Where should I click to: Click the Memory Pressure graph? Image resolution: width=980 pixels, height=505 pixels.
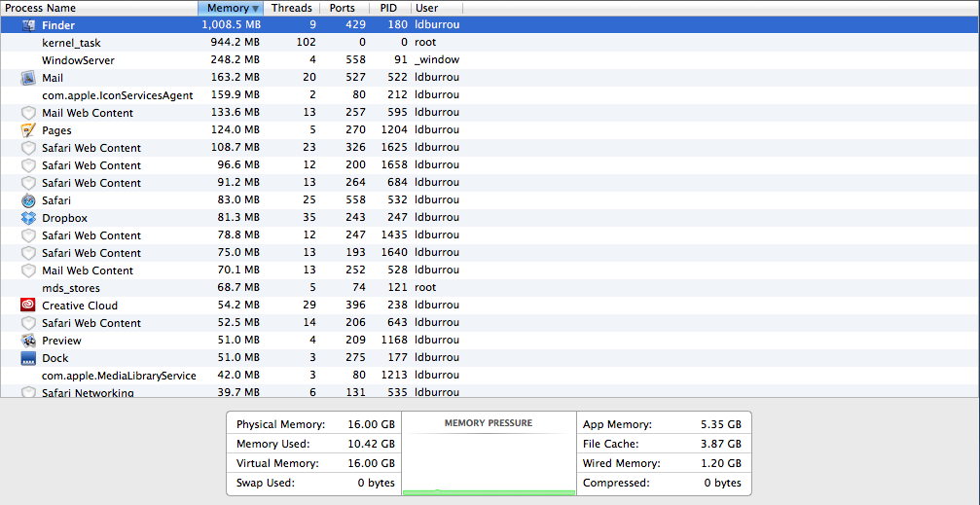(489, 462)
